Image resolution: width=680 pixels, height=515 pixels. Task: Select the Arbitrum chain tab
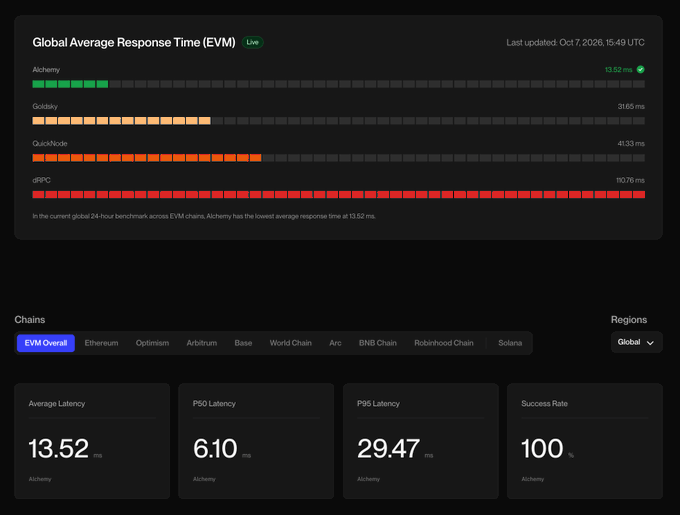click(x=202, y=343)
